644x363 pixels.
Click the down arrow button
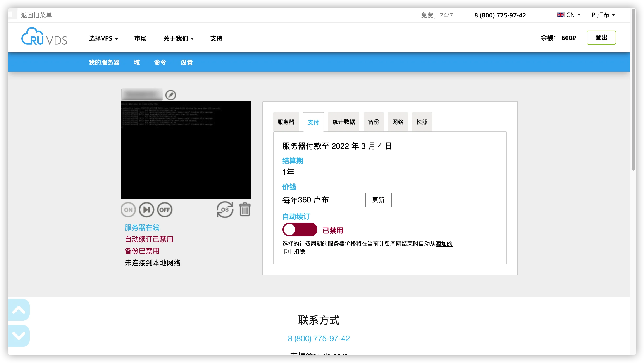coord(19,336)
